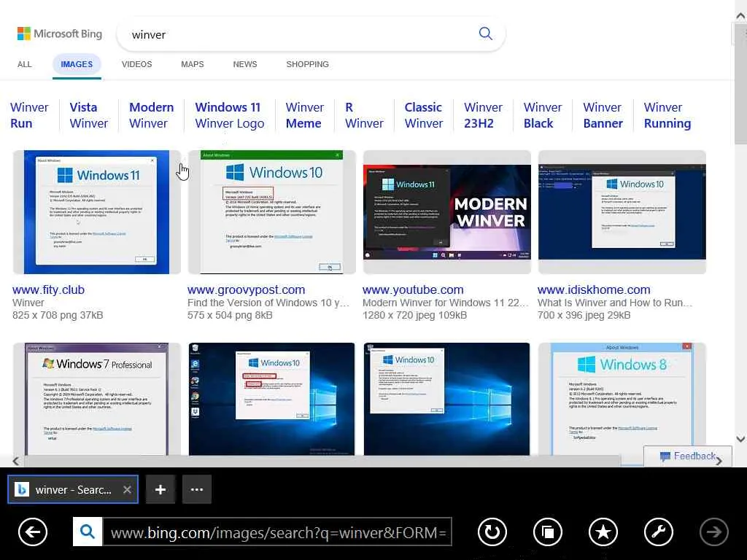Click the Winver Running suggestion

pyautogui.click(x=667, y=115)
